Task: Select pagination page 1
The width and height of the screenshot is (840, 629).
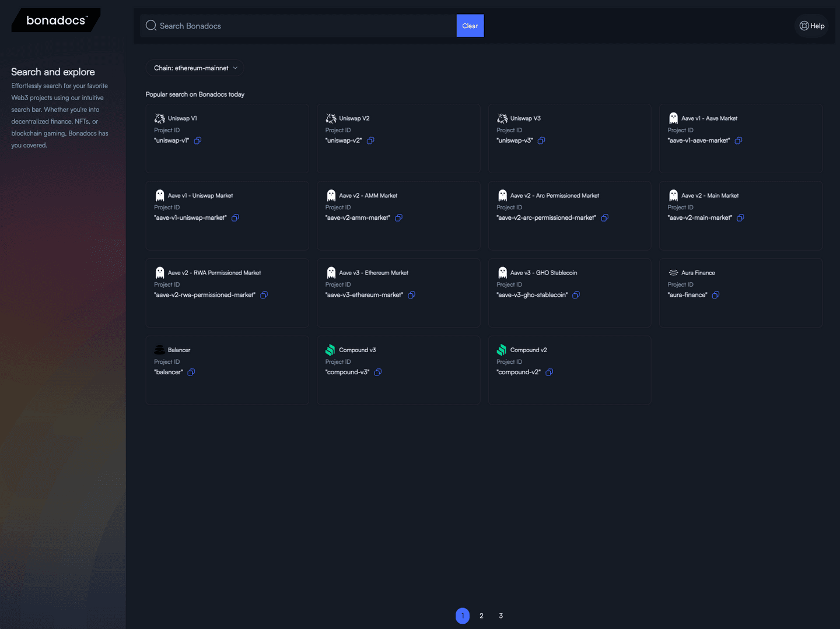Action: (x=463, y=616)
